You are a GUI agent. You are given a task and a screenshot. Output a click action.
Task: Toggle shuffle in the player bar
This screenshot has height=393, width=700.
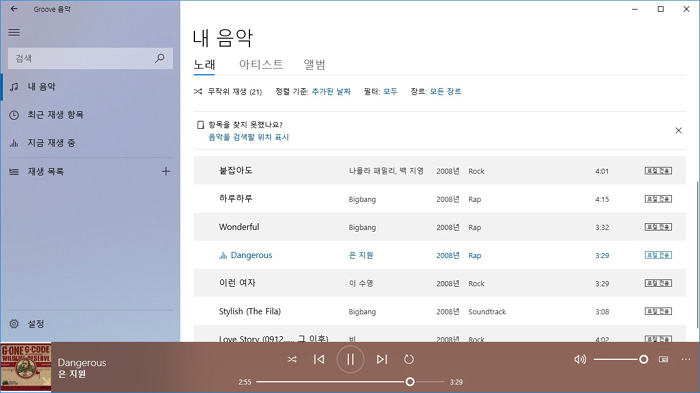pyautogui.click(x=292, y=360)
